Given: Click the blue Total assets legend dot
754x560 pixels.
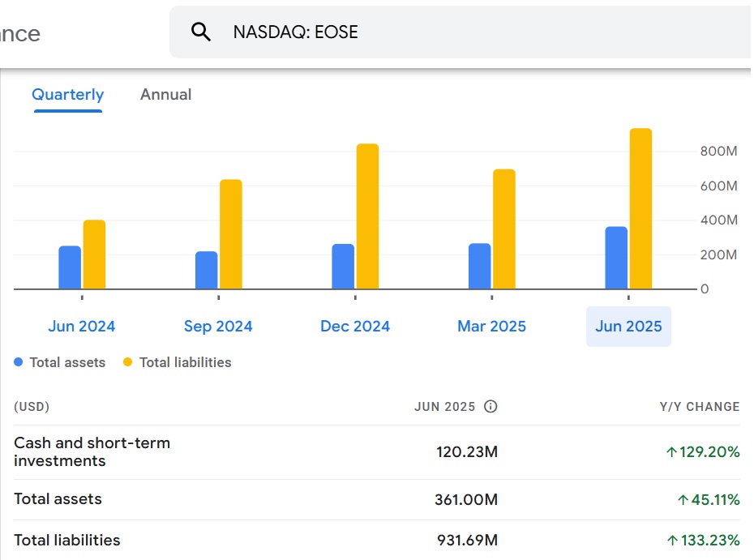Looking at the screenshot, I should click(x=19, y=362).
